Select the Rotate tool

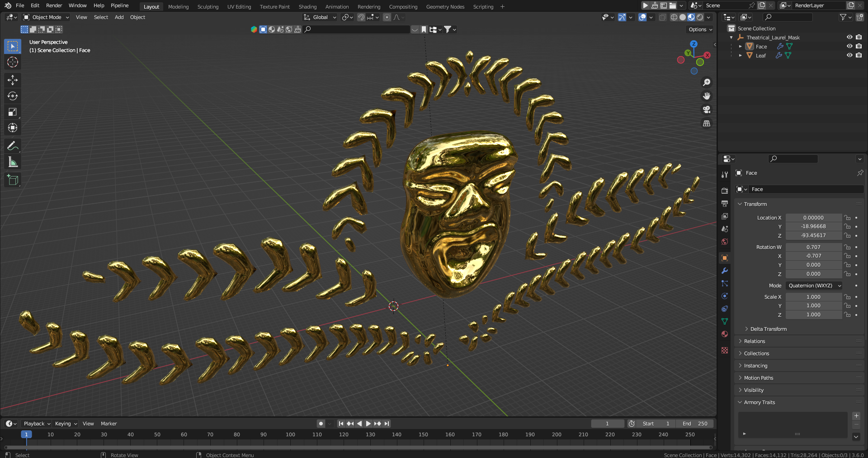click(13, 96)
